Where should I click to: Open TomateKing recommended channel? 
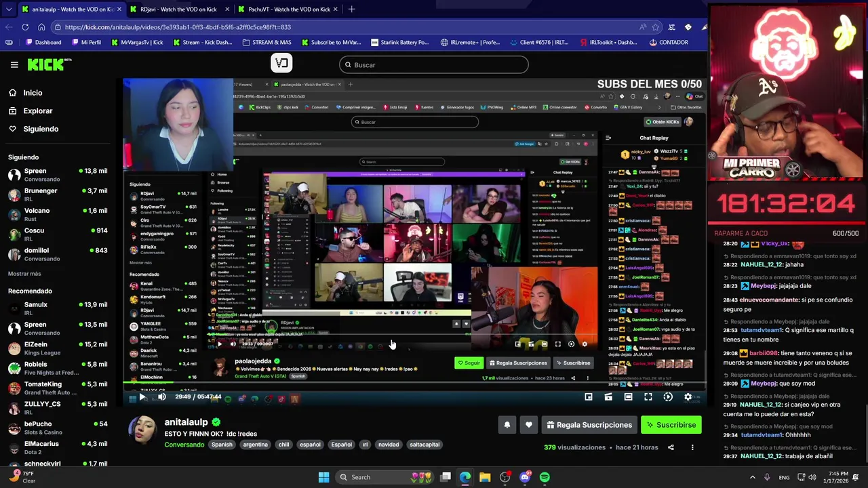pos(58,388)
